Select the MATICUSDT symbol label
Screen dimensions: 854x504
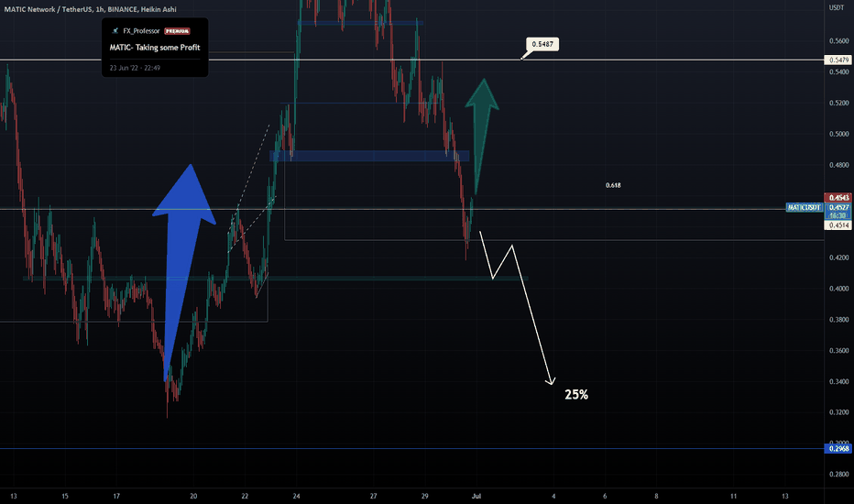(804, 208)
